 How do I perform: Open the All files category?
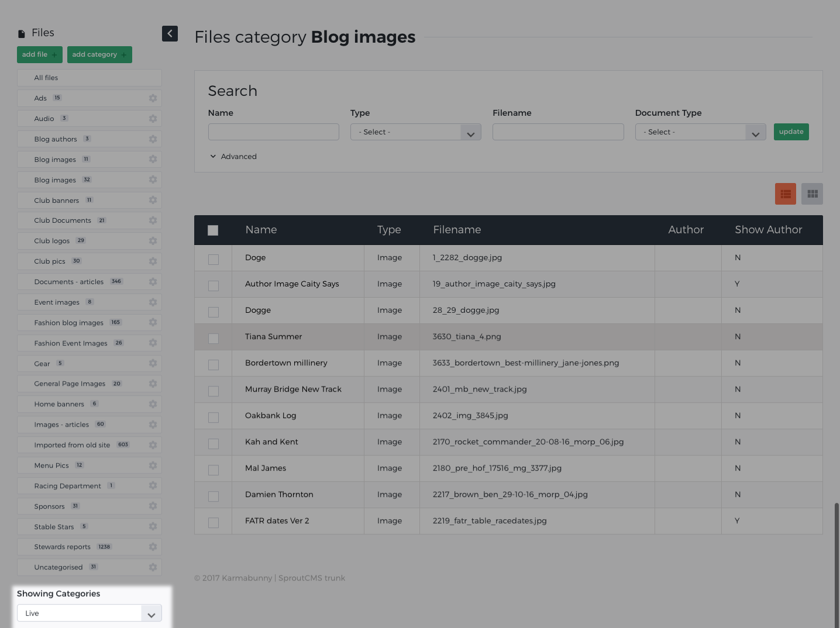[89, 78]
